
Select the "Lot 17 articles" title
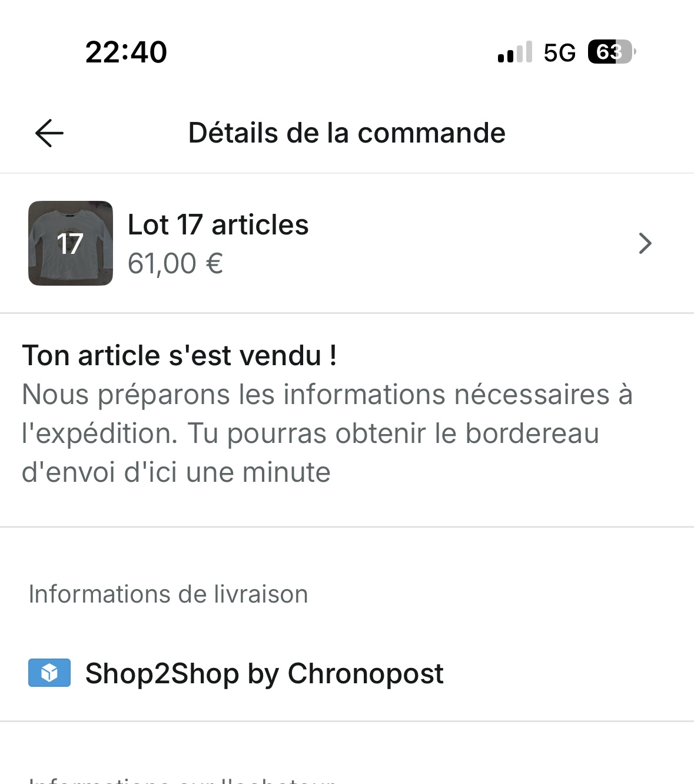pos(218,224)
